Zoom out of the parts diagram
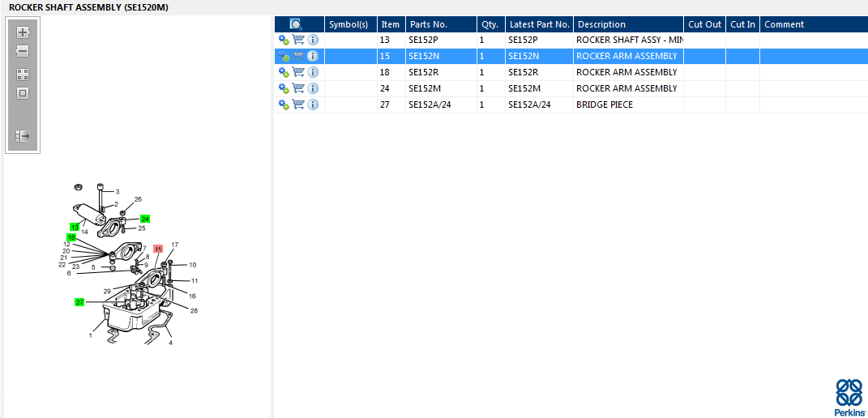Viewport: 868px width, 418px height. point(22,52)
